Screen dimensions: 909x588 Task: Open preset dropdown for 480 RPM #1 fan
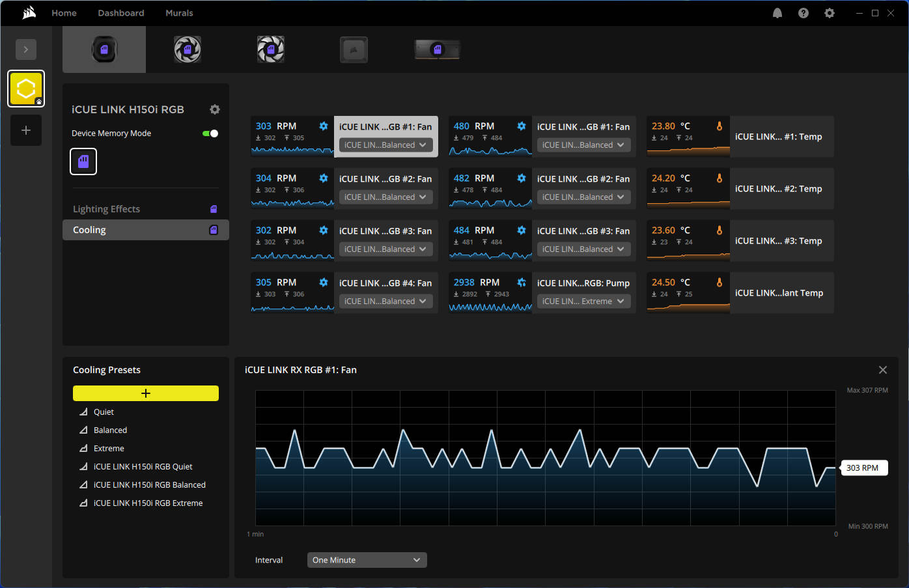coord(583,145)
